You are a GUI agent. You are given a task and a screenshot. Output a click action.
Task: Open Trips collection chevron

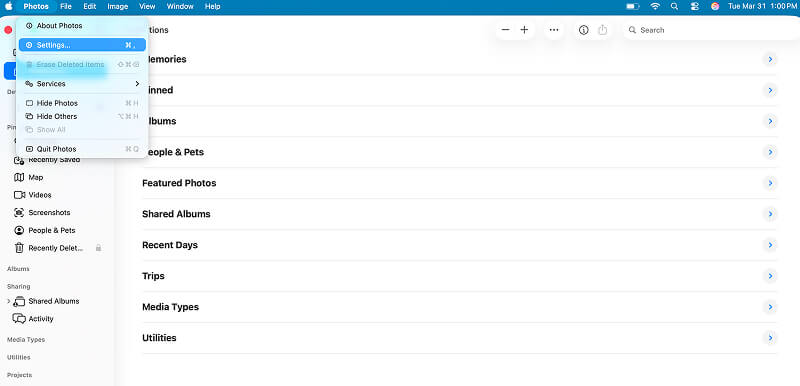coord(770,276)
